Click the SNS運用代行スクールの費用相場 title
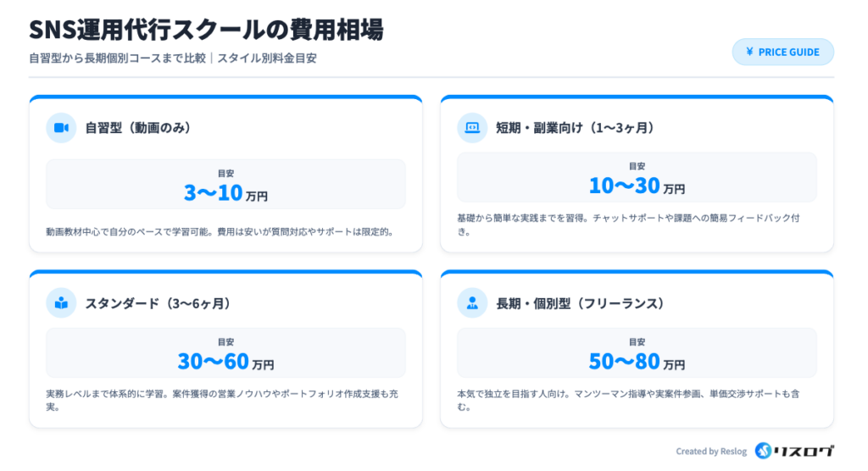 [x=206, y=30]
